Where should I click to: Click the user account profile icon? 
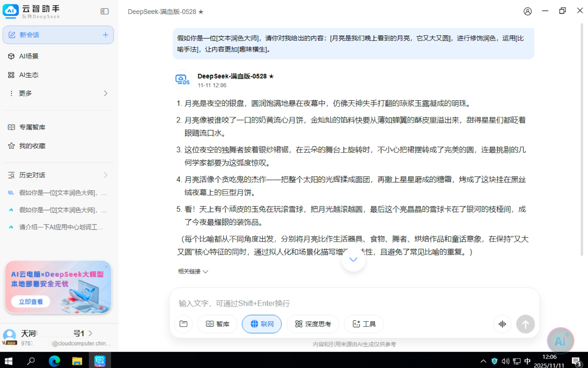click(x=527, y=11)
